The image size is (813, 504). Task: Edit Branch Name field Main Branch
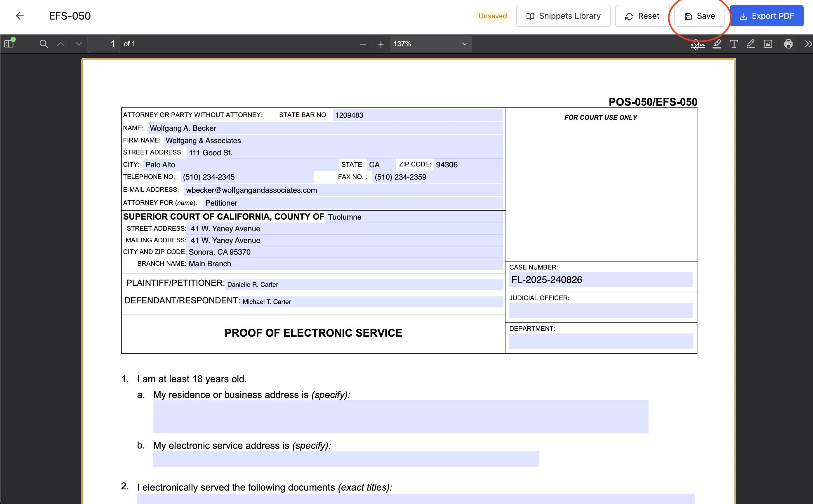[x=345, y=264]
